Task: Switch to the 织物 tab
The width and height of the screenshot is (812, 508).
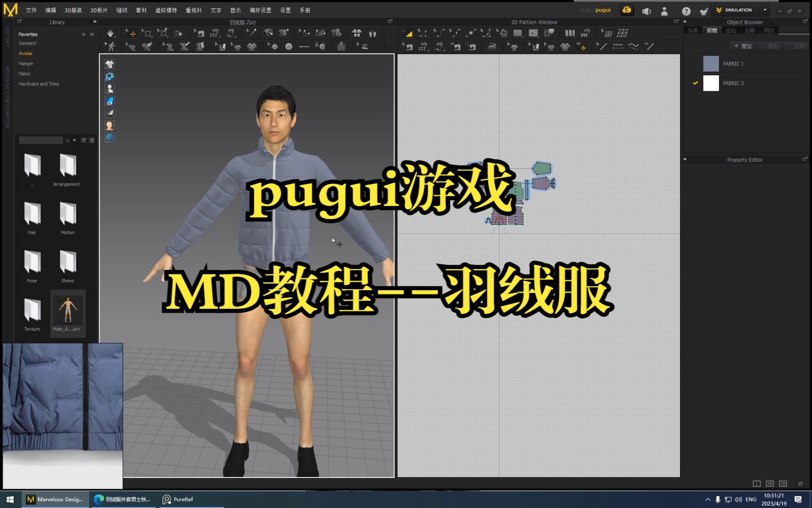Action: (712, 31)
